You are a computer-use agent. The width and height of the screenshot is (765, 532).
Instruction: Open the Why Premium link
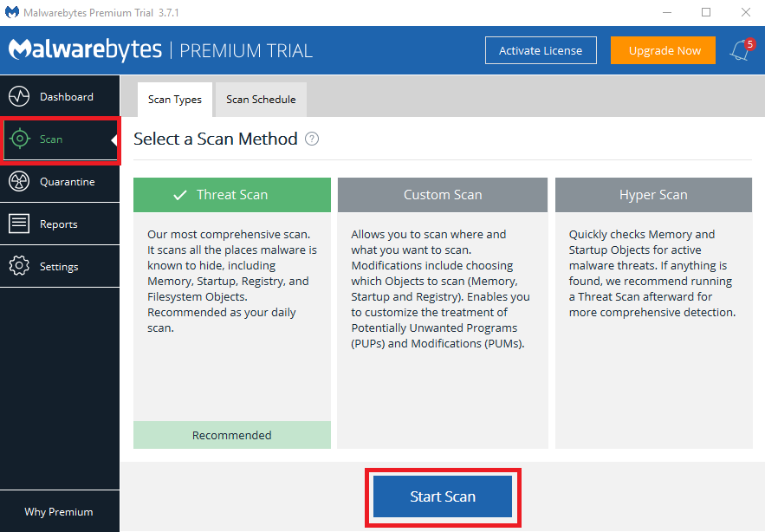click(x=59, y=511)
